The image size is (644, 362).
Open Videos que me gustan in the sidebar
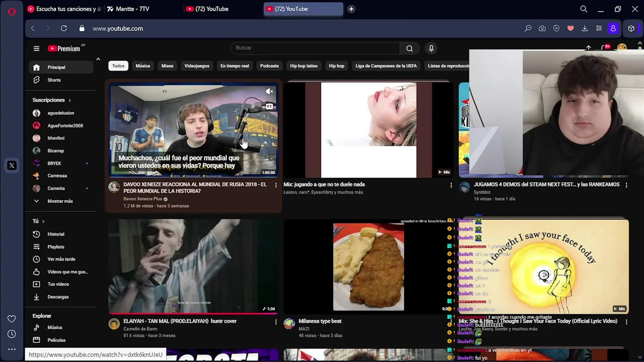(60, 272)
